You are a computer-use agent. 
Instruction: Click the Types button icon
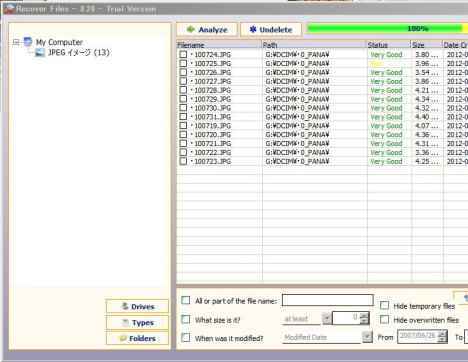126,322
